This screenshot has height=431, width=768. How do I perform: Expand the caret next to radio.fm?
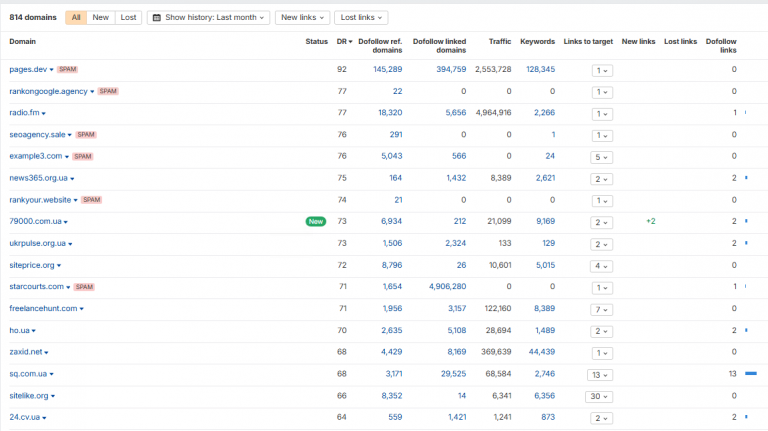[x=44, y=114]
